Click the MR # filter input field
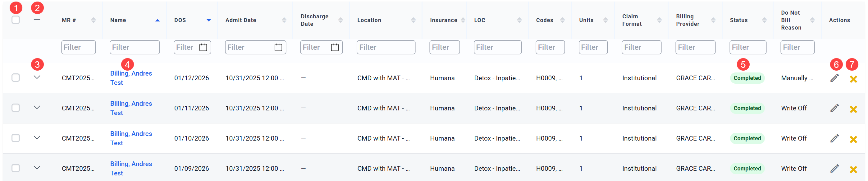This screenshot has height=181, width=868. click(79, 47)
